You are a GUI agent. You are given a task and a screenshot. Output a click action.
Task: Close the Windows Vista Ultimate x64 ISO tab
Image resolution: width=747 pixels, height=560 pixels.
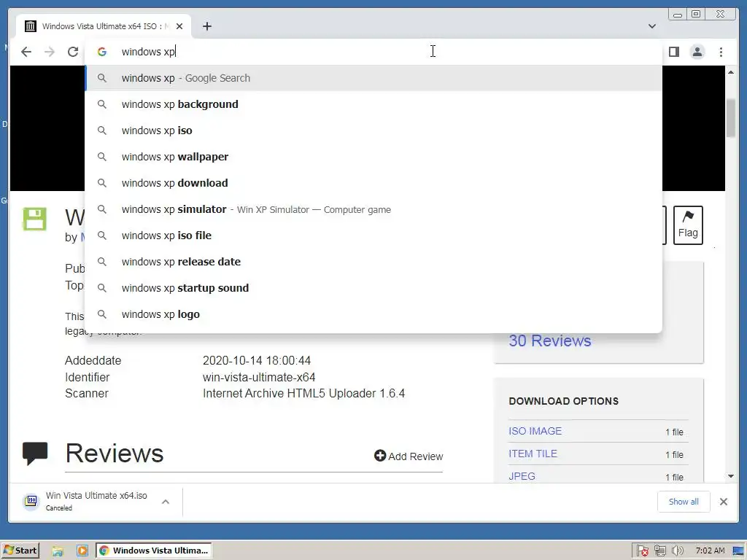(179, 26)
